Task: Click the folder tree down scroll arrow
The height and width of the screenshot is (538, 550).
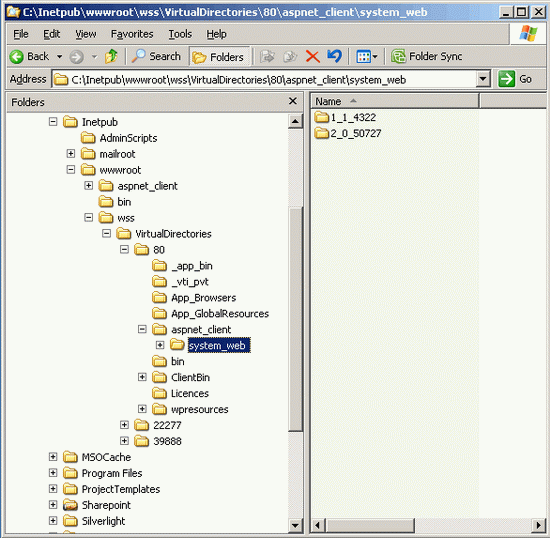Action: 295,525
